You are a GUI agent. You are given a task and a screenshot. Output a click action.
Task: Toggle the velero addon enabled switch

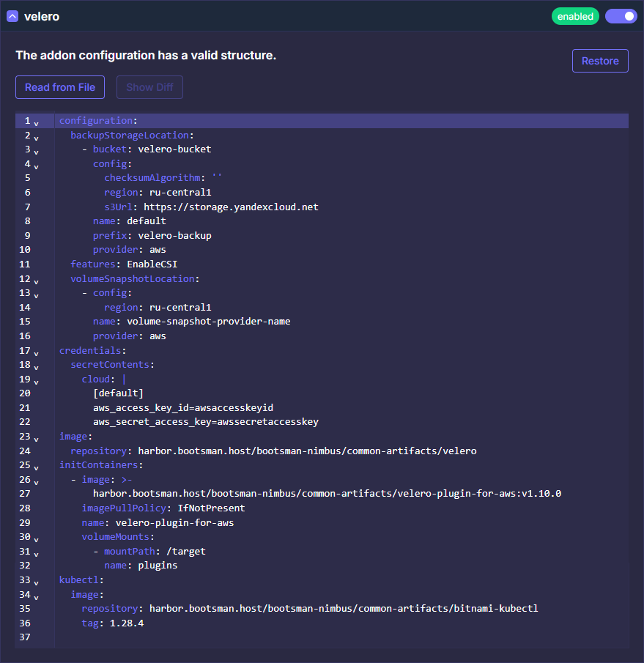pyautogui.click(x=621, y=16)
